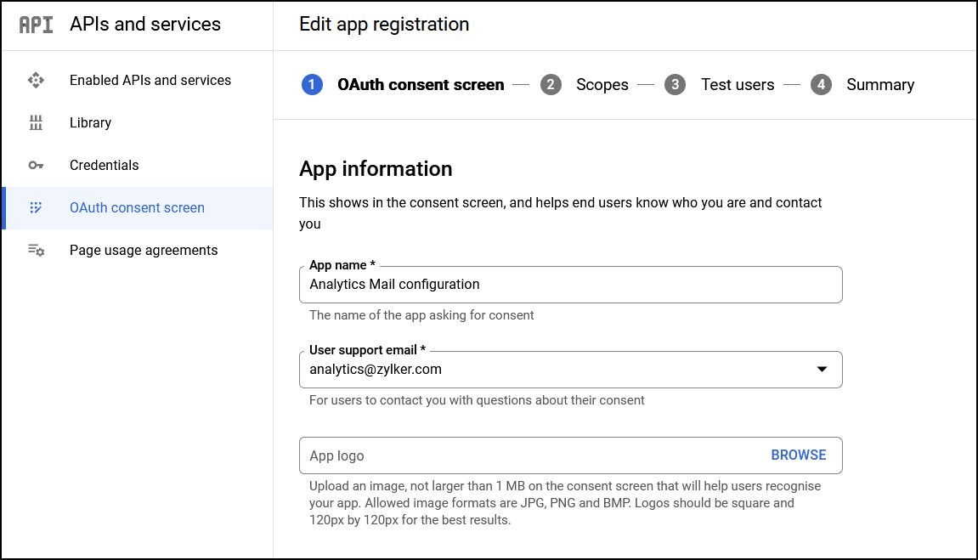Navigate to Library in the sidebar
The height and width of the screenshot is (560, 978).
click(90, 122)
